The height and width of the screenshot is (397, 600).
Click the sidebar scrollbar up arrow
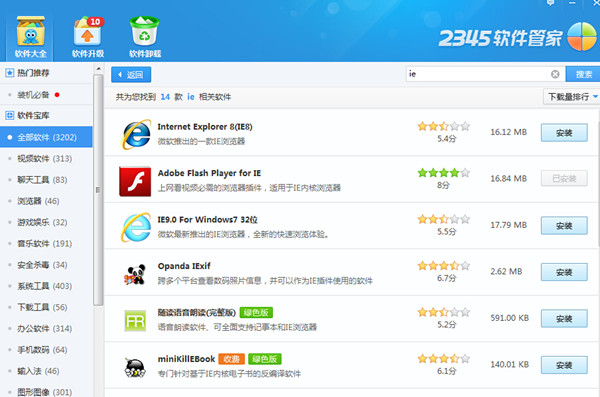click(98, 69)
